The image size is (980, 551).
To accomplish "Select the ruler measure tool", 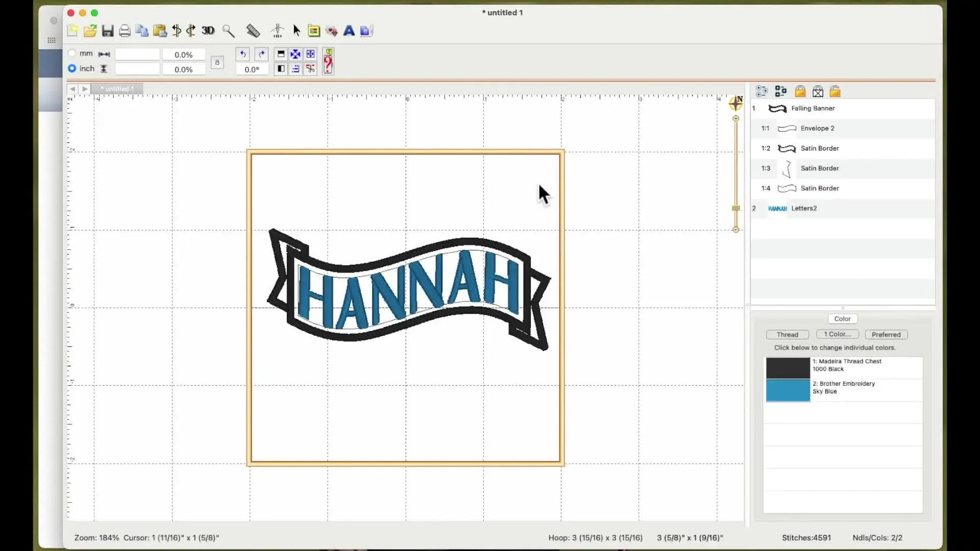I will point(253,31).
